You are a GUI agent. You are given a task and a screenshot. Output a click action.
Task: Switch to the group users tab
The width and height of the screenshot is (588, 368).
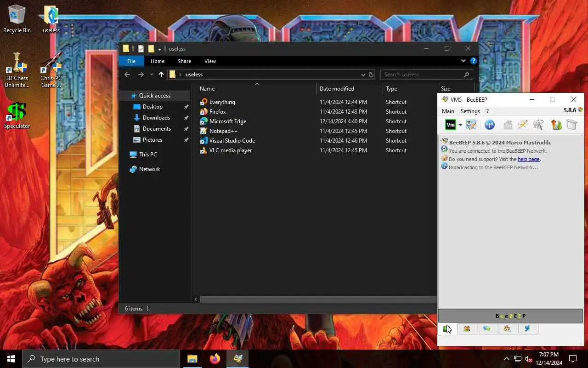(507, 328)
